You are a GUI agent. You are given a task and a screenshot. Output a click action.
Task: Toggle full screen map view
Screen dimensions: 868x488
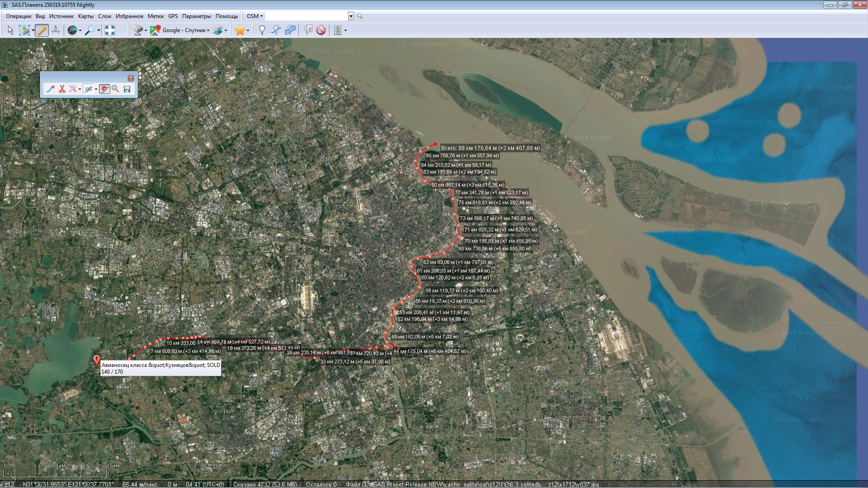click(110, 30)
